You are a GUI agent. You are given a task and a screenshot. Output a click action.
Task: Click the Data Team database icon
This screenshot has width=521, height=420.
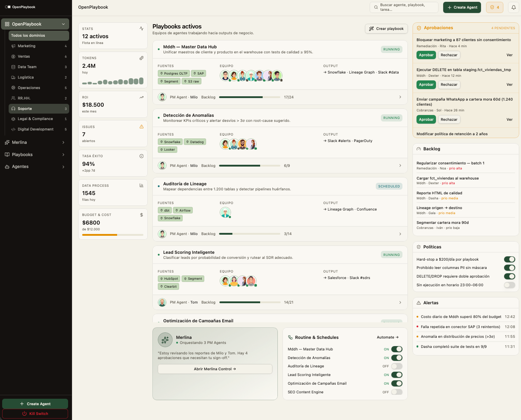click(x=13, y=67)
